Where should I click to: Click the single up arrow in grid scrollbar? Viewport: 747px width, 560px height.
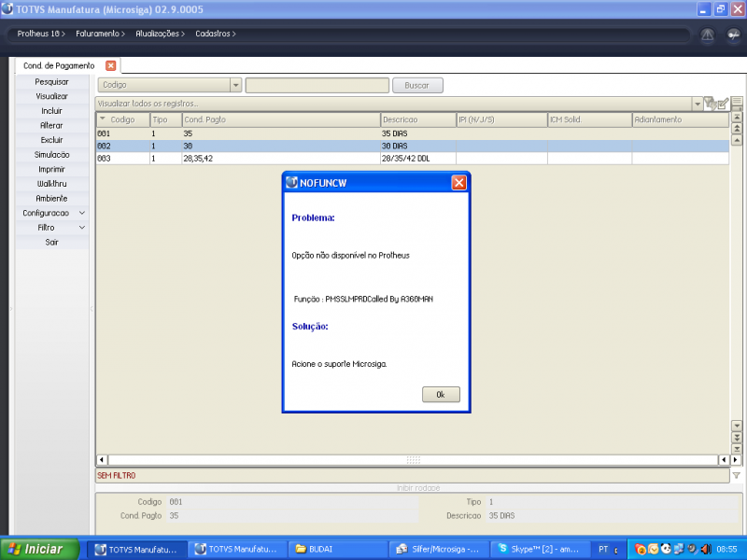[737, 141]
